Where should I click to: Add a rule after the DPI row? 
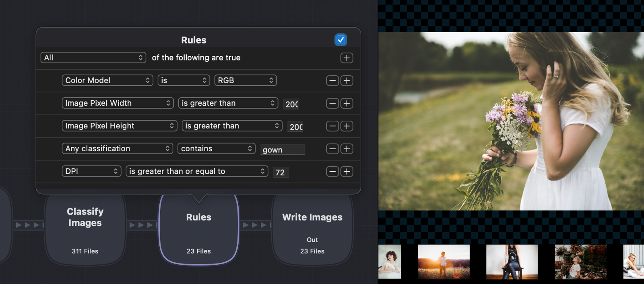[x=347, y=172]
